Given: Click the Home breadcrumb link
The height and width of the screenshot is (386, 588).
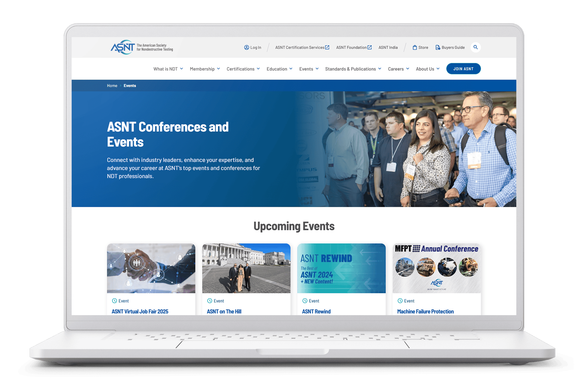Looking at the screenshot, I should point(112,86).
